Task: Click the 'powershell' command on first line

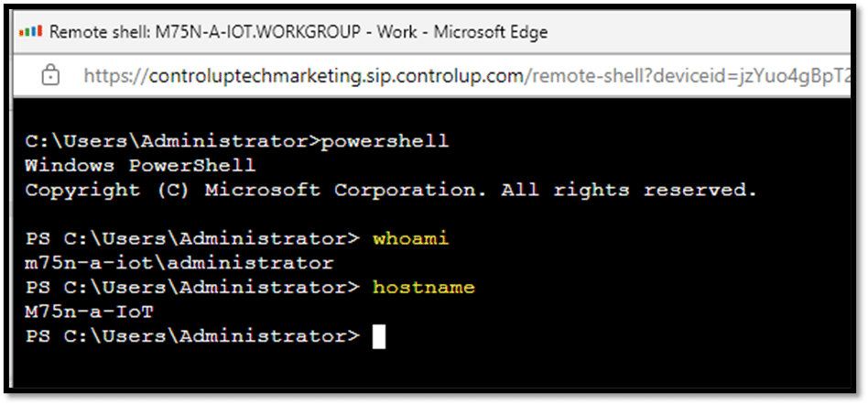Action: coord(385,142)
